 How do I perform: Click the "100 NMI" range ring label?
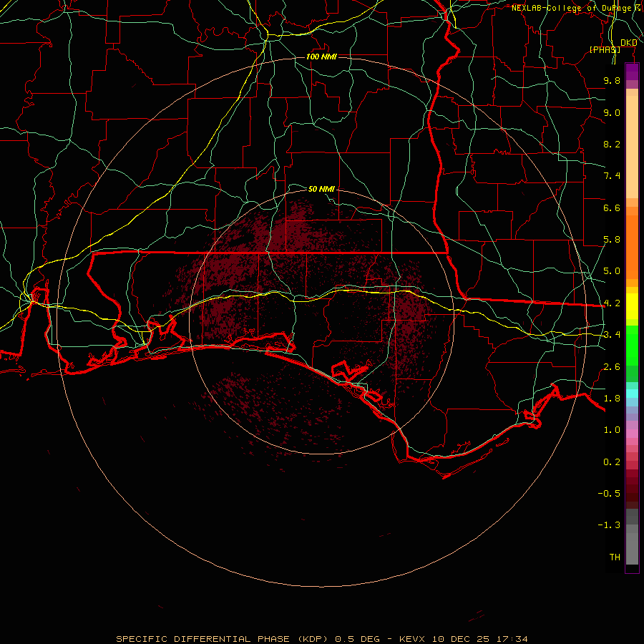[x=321, y=57]
